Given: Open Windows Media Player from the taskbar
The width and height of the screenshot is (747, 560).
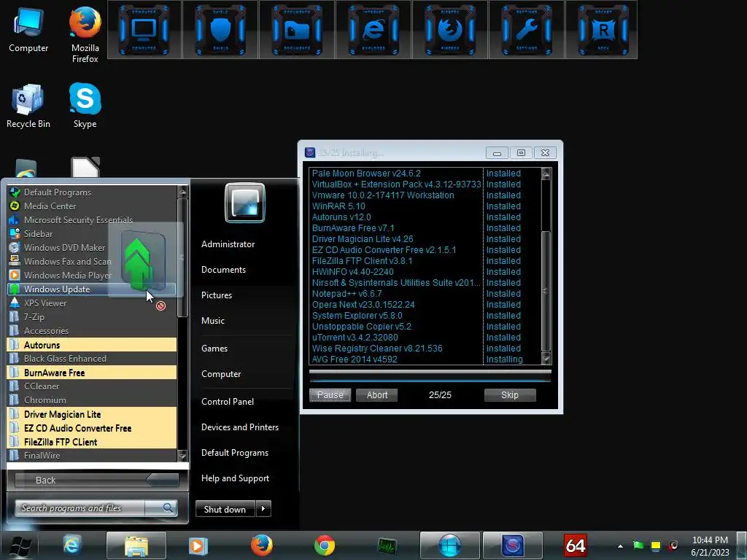Looking at the screenshot, I should [x=198, y=545].
